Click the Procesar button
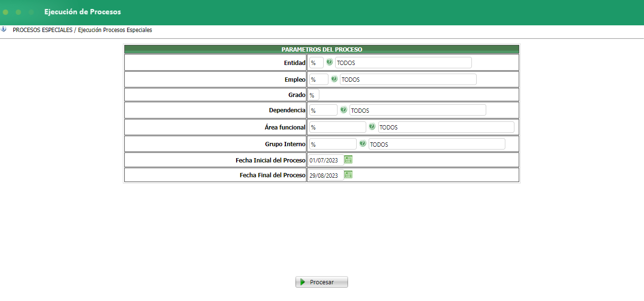 click(322, 282)
